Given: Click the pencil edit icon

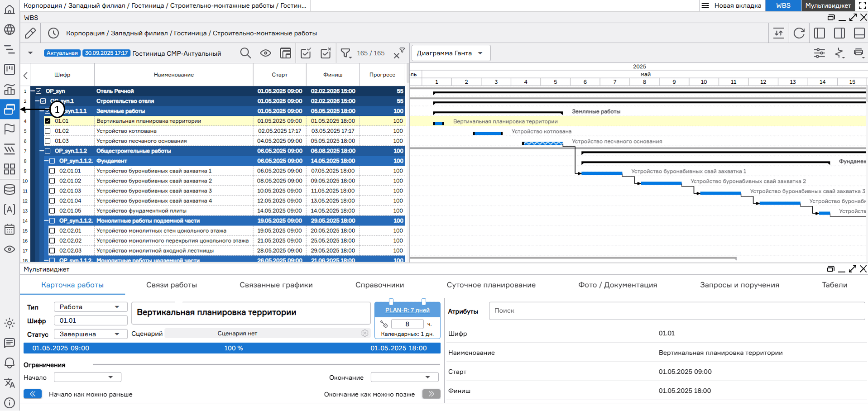Looking at the screenshot, I should click(30, 33).
